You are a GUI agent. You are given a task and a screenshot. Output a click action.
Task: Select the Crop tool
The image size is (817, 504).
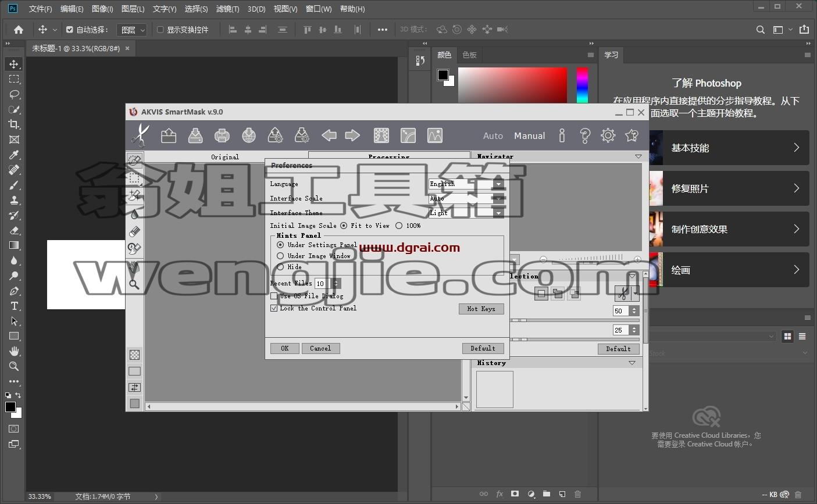(14, 124)
